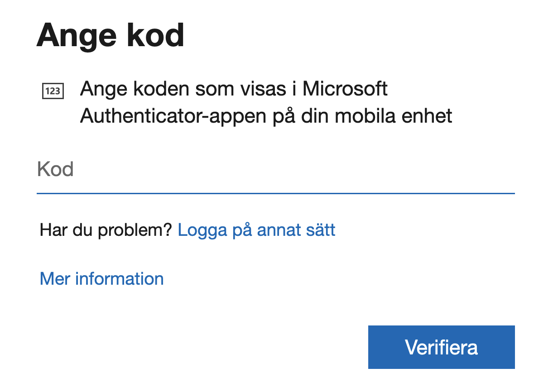Image resolution: width=558 pixels, height=392 pixels.
Task: Click the Har du problem? text
Action: [106, 230]
